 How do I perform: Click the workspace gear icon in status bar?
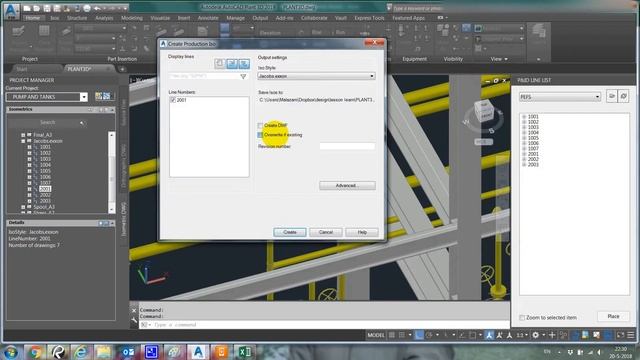[x=536, y=335]
